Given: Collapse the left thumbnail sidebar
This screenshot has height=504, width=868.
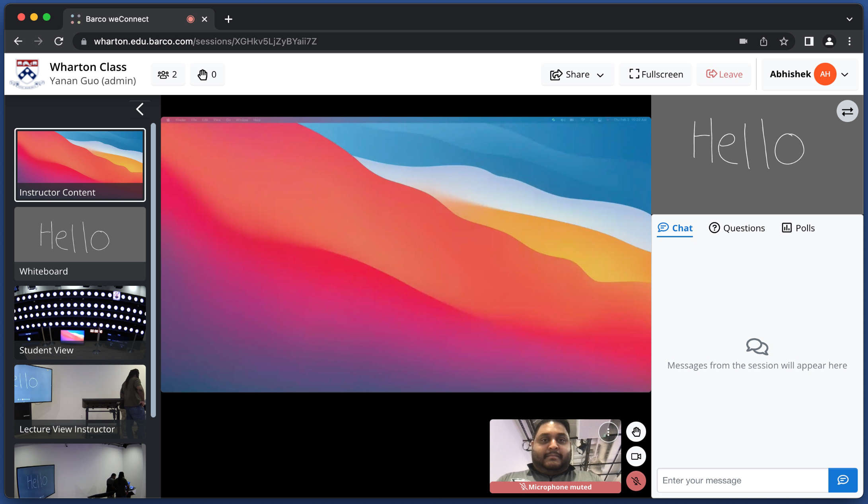Looking at the screenshot, I should [x=140, y=109].
